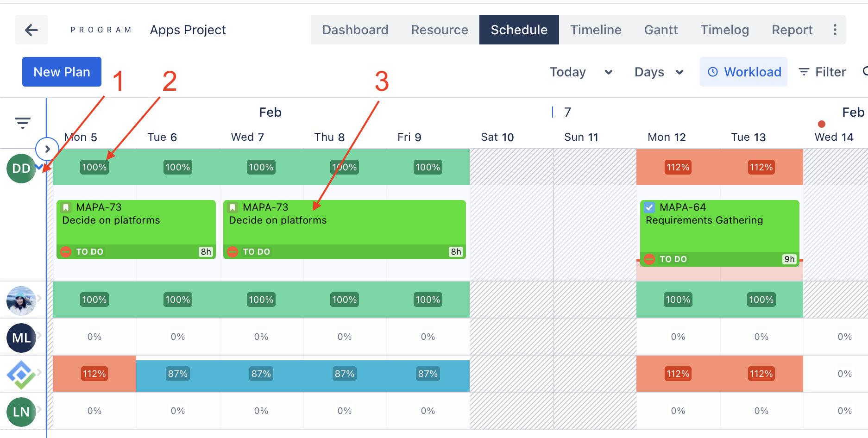Switch to the Timeline tab
The width and height of the screenshot is (868, 438).
coord(596,30)
